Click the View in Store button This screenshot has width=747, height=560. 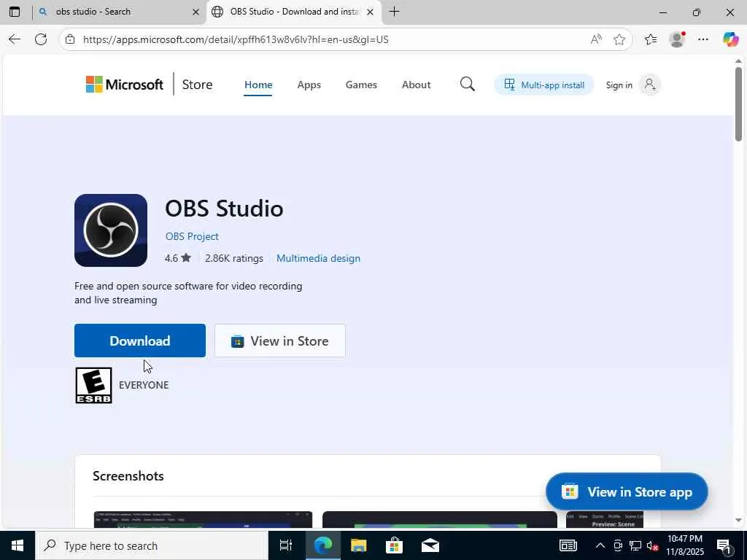280,341
